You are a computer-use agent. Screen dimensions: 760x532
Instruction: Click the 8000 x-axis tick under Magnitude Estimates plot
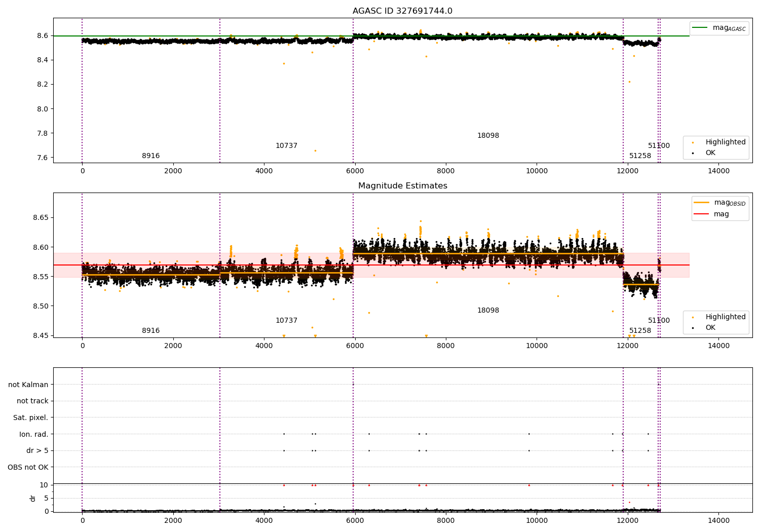[x=446, y=346]
